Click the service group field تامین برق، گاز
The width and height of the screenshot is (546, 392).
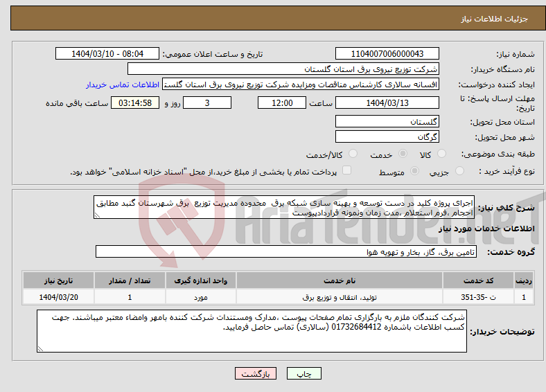(286, 251)
